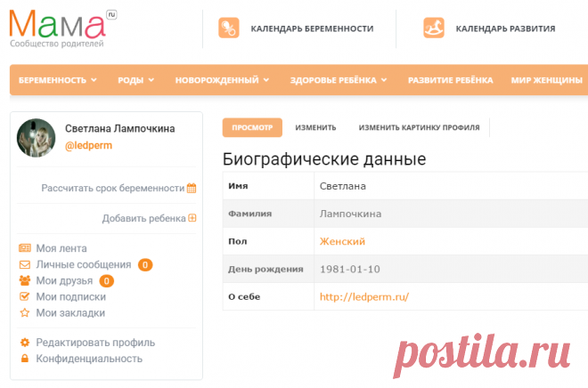The image size is (588, 388).
Task: Click the @ledperm username link
Action: [88, 146]
